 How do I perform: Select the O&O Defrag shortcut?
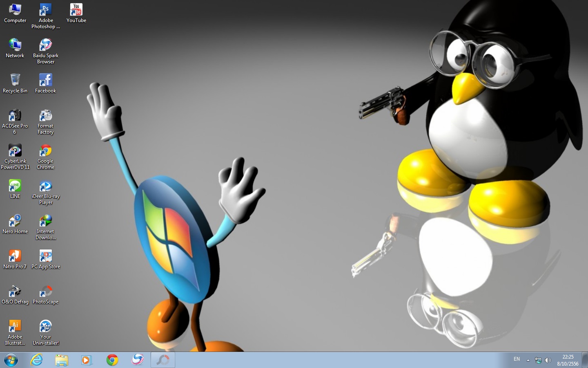point(15,294)
